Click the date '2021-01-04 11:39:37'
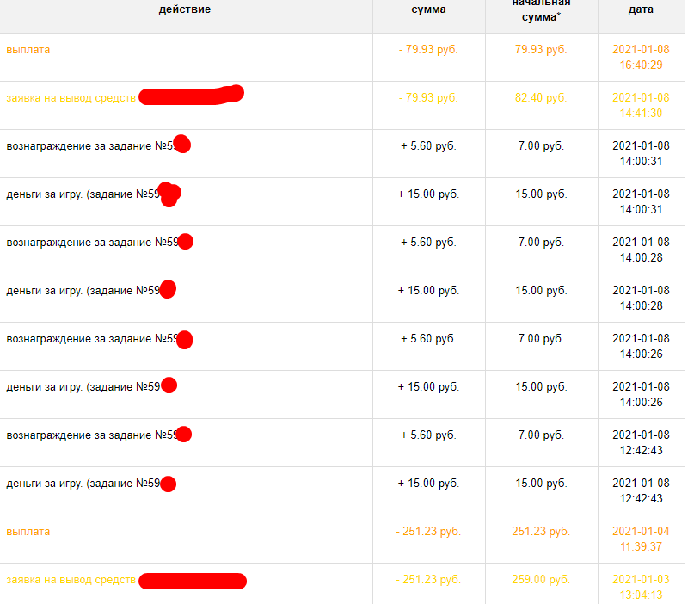 [641, 539]
